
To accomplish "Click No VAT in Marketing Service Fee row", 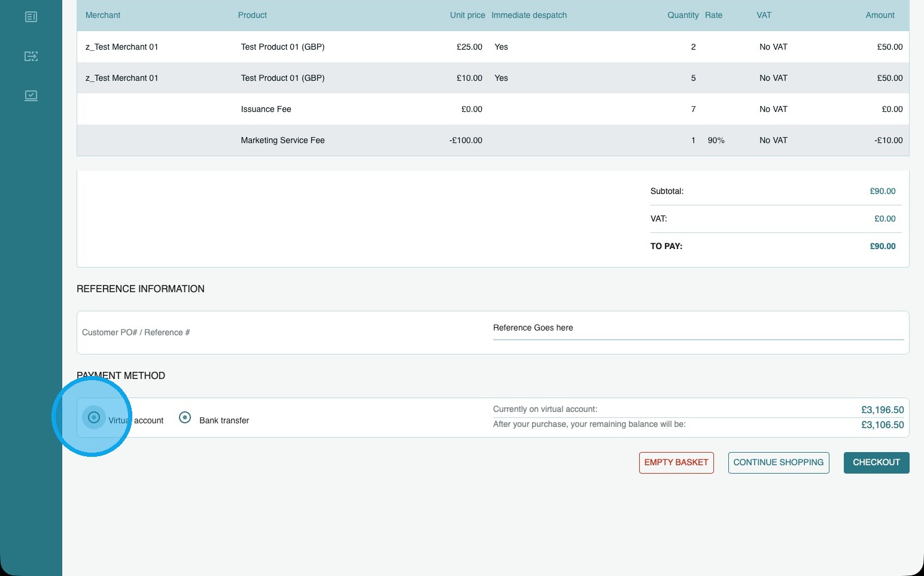I will (x=773, y=140).
